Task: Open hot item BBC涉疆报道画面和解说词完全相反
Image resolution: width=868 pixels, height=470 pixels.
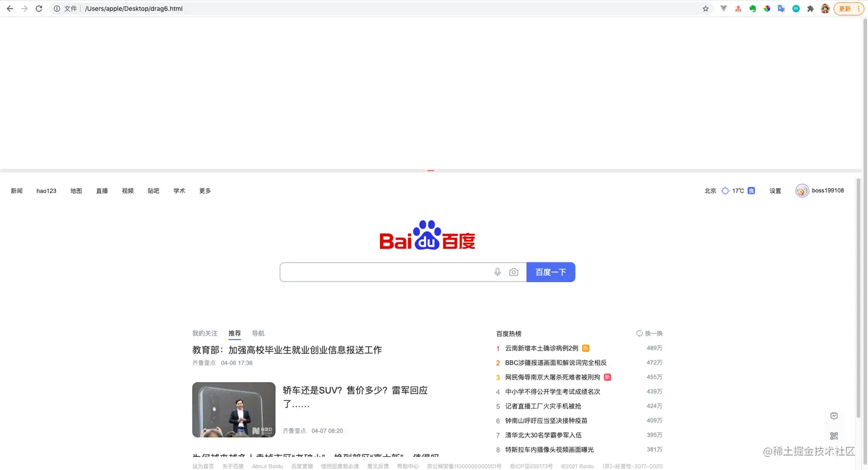Action: (556, 363)
